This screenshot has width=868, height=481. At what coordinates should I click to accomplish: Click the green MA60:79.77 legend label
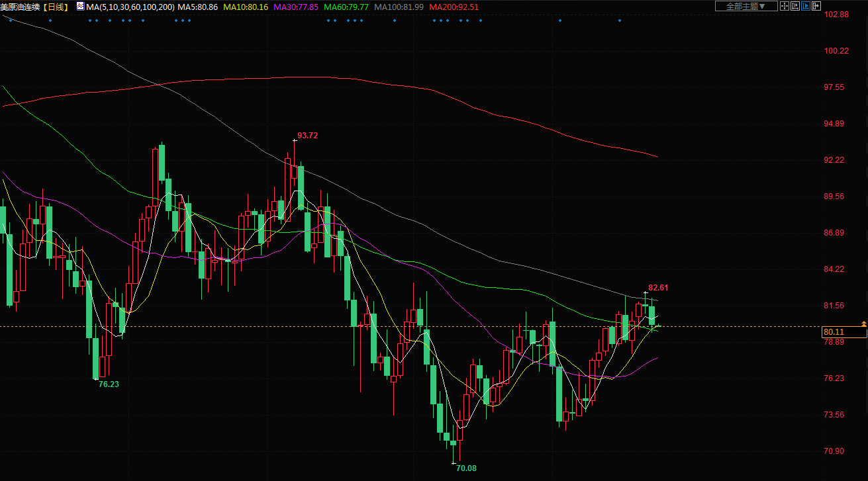[x=346, y=7]
